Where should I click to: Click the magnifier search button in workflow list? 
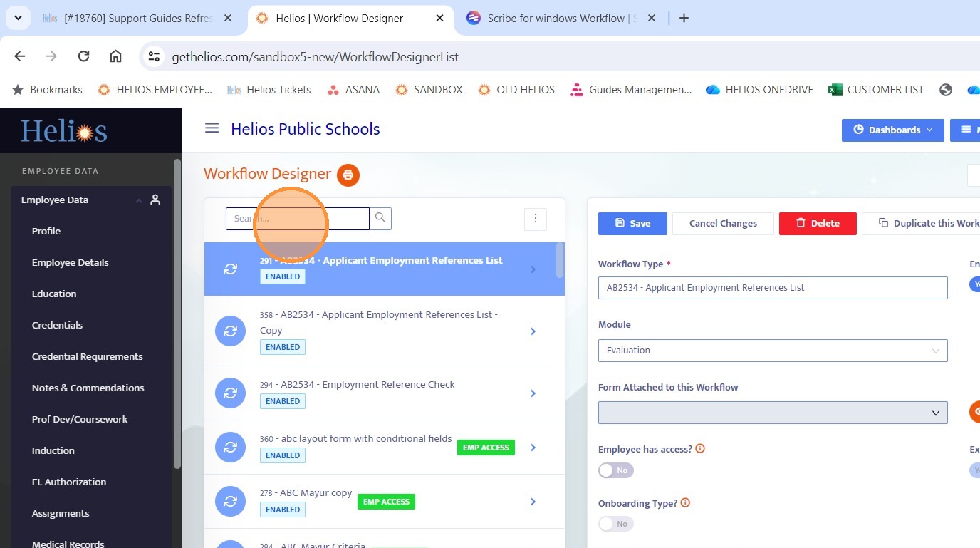[x=380, y=219]
